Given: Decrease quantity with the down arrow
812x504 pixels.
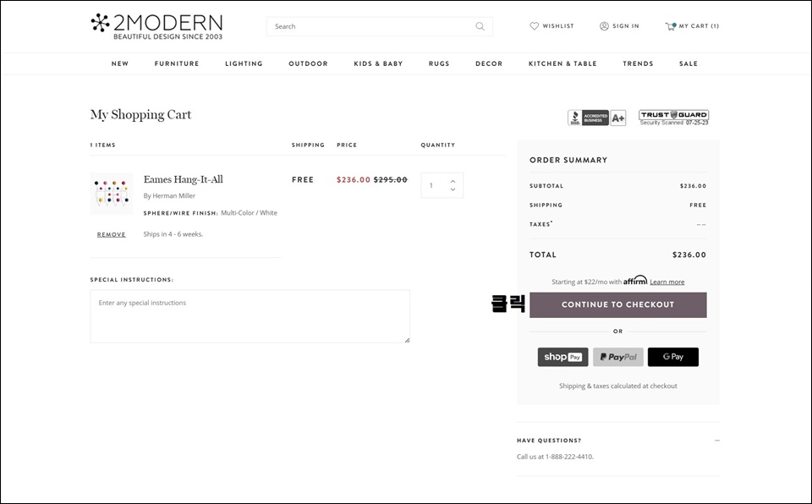Looking at the screenshot, I should [x=453, y=189].
